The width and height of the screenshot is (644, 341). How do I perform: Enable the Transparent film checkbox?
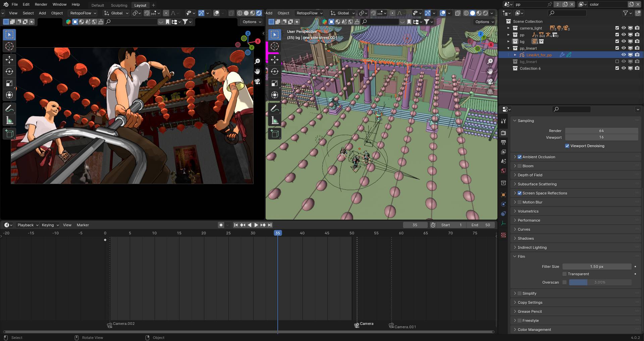coord(565,274)
